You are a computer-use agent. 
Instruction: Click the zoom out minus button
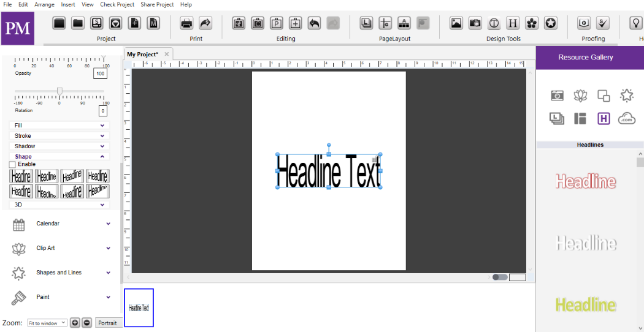pyautogui.click(x=86, y=323)
